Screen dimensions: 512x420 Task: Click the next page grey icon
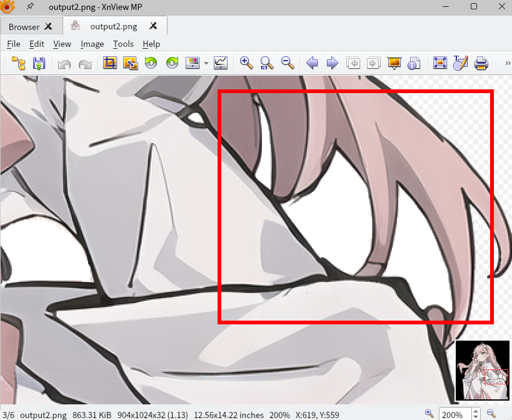pos(374,62)
